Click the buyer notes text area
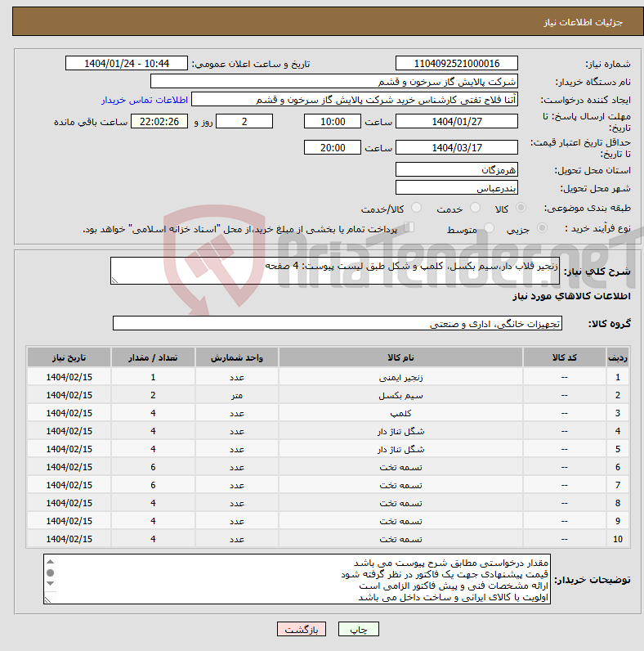 point(297,579)
